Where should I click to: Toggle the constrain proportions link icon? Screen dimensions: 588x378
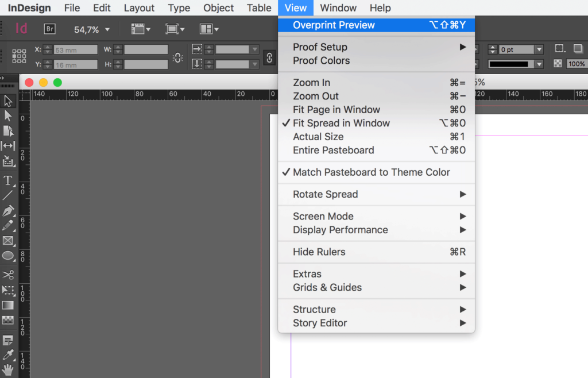click(269, 57)
